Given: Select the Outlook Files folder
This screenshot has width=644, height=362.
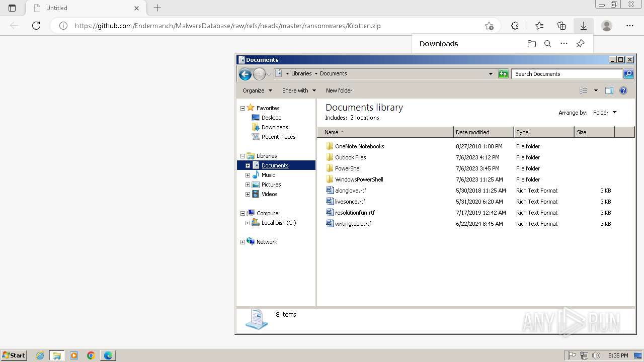Looking at the screenshot, I should 350,157.
